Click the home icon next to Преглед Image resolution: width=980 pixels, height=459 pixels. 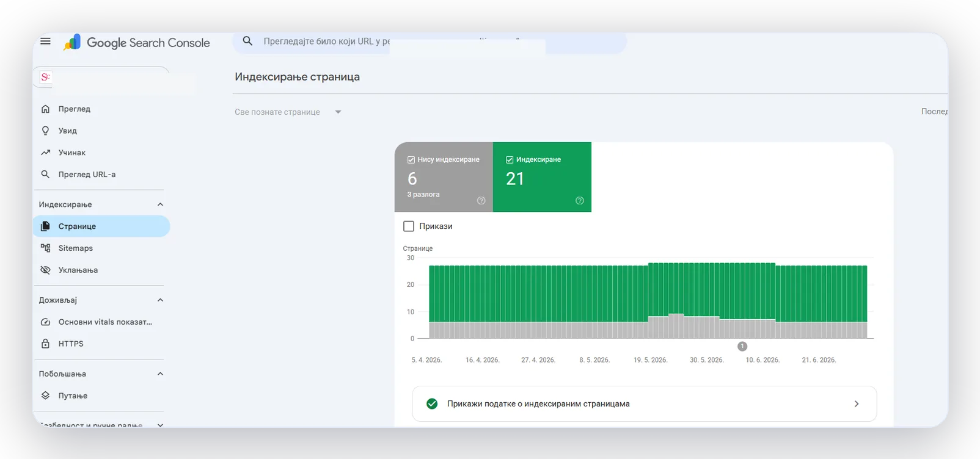click(45, 109)
